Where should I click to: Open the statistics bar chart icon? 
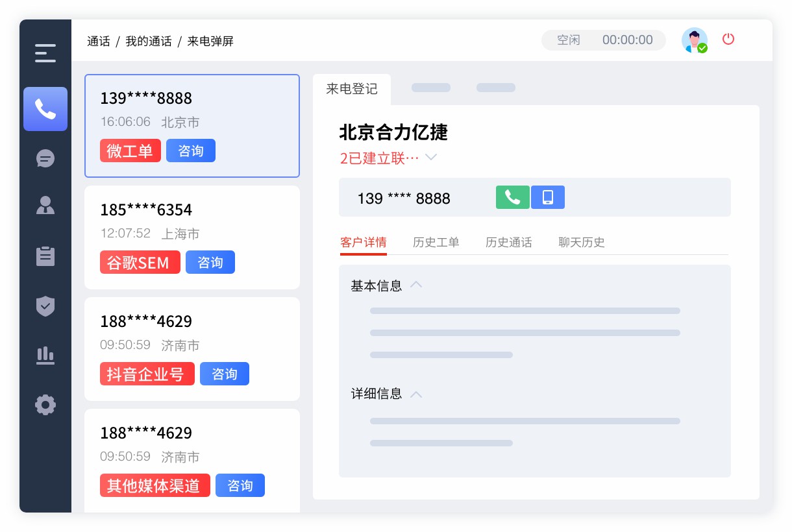[x=45, y=356]
